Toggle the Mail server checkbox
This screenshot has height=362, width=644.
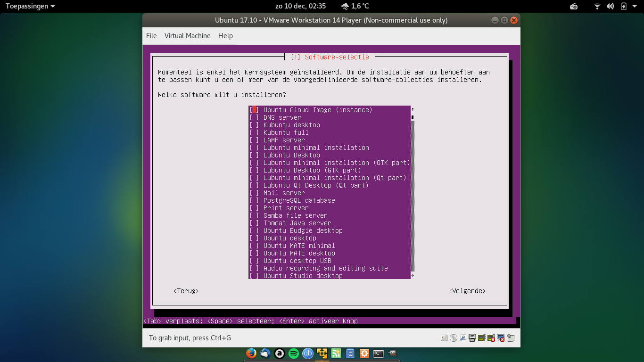click(254, 193)
